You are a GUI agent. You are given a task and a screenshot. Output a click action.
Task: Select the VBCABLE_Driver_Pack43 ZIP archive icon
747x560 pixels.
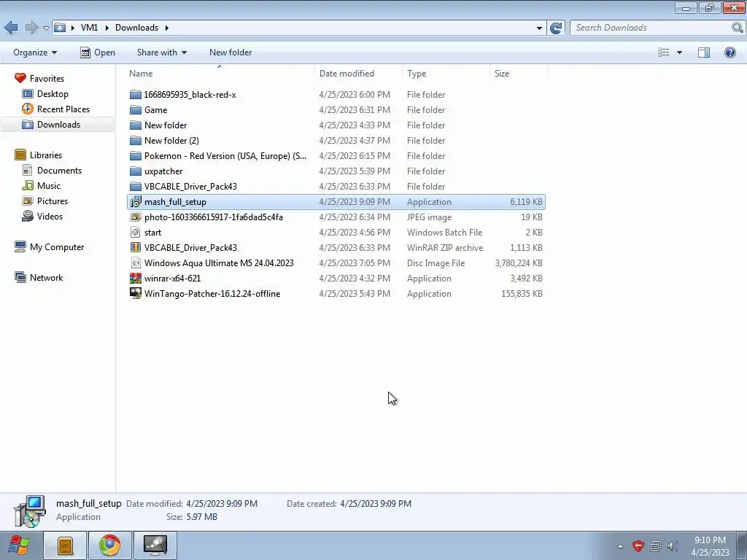[136, 248]
